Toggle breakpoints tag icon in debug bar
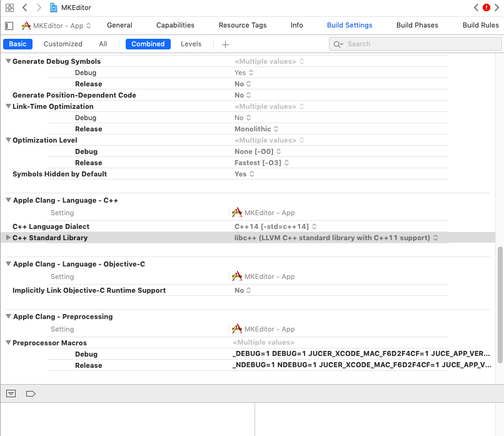This screenshot has height=436, width=504. tap(31, 393)
